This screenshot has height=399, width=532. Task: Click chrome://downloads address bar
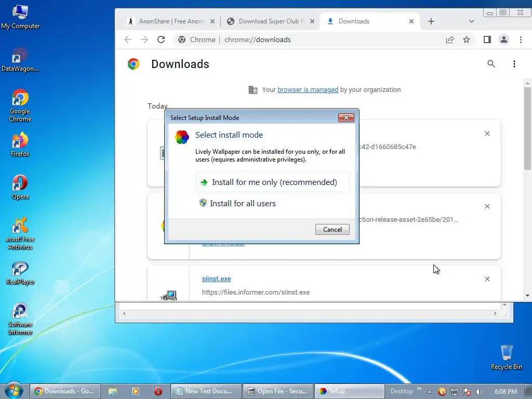point(258,39)
